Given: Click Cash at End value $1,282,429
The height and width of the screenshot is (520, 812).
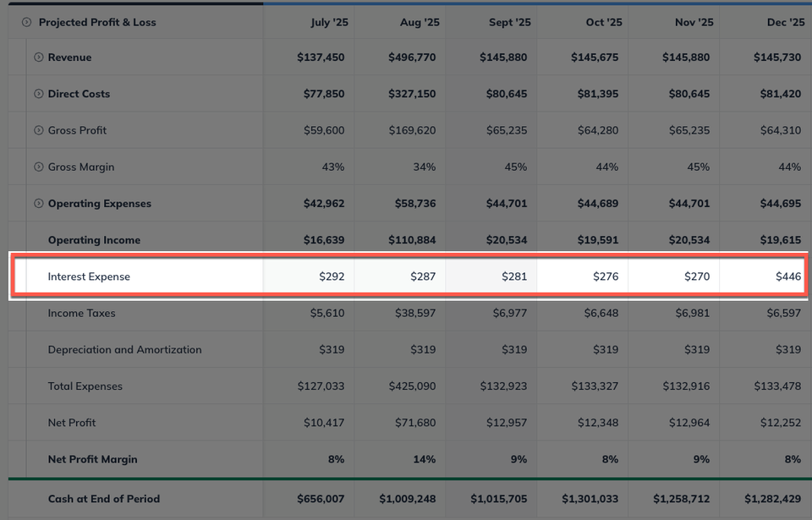Looking at the screenshot, I should [772, 499].
